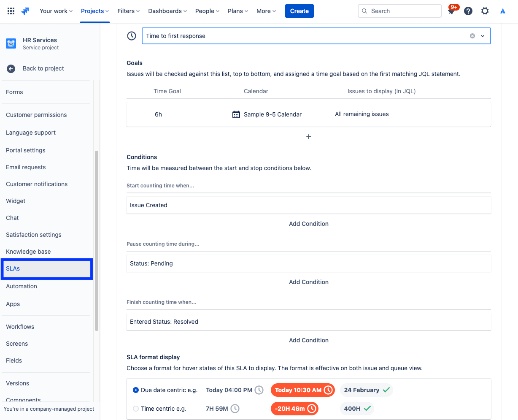This screenshot has height=420, width=518.
Task: Open the Help menu question mark icon
Action: pos(468,11)
